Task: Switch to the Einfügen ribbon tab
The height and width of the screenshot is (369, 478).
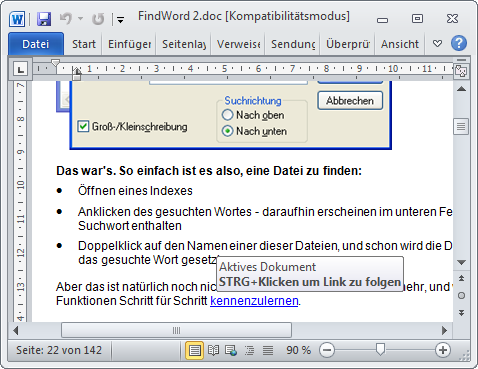Action: pos(129,44)
